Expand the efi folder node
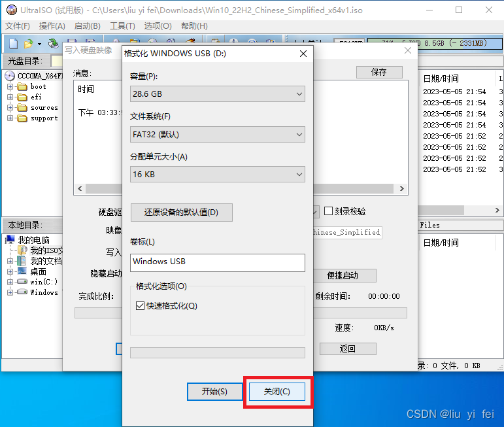This screenshot has height=427, width=504. [x=10, y=97]
